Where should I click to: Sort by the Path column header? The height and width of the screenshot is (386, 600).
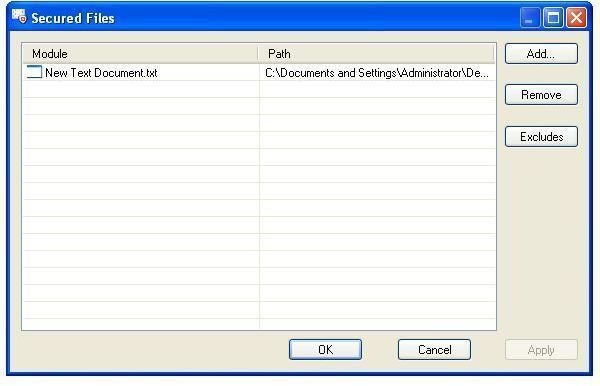tap(377, 54)
